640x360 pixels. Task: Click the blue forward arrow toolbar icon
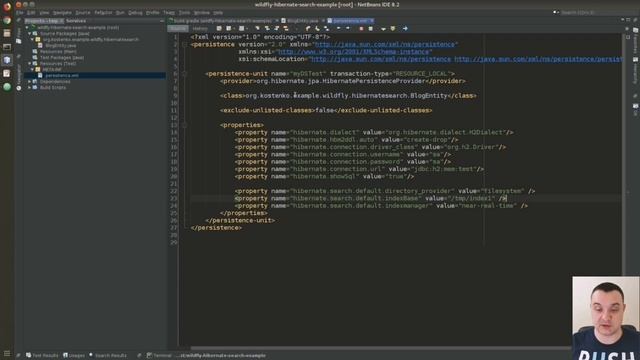(405, 29)
